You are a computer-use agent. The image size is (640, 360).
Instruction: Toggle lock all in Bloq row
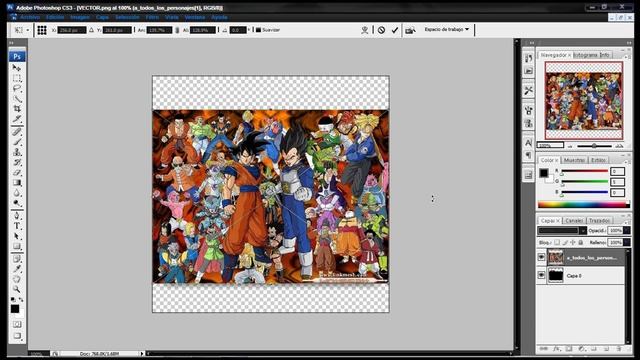581,242
